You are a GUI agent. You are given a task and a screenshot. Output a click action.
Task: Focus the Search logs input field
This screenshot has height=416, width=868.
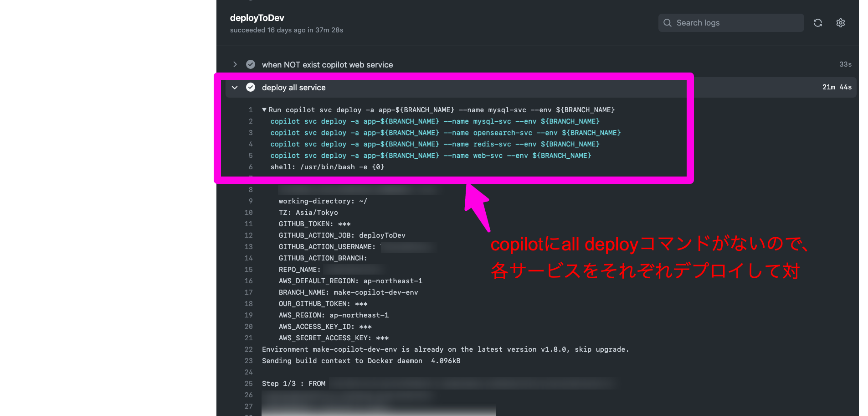pyautogui.click(x=731, y=23)
